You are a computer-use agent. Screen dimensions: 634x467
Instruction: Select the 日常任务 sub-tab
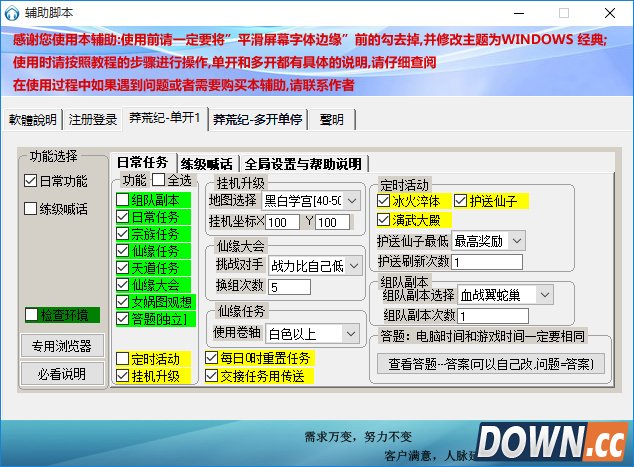coord(143,163)
